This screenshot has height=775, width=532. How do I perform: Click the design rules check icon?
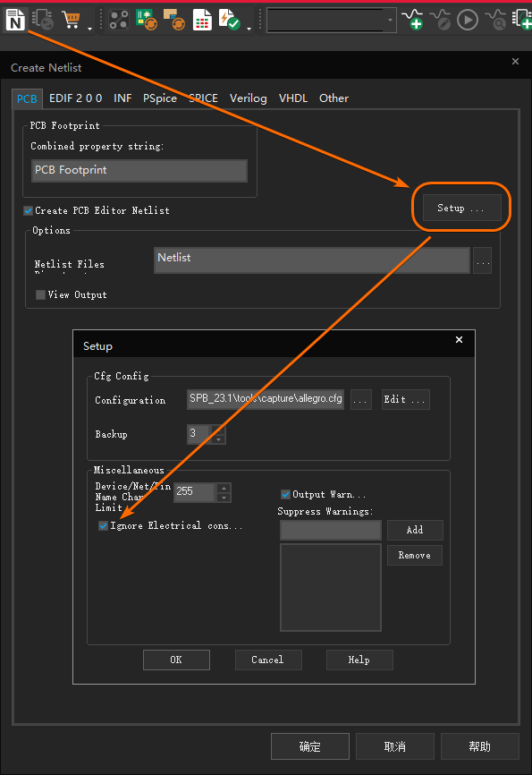230,20
